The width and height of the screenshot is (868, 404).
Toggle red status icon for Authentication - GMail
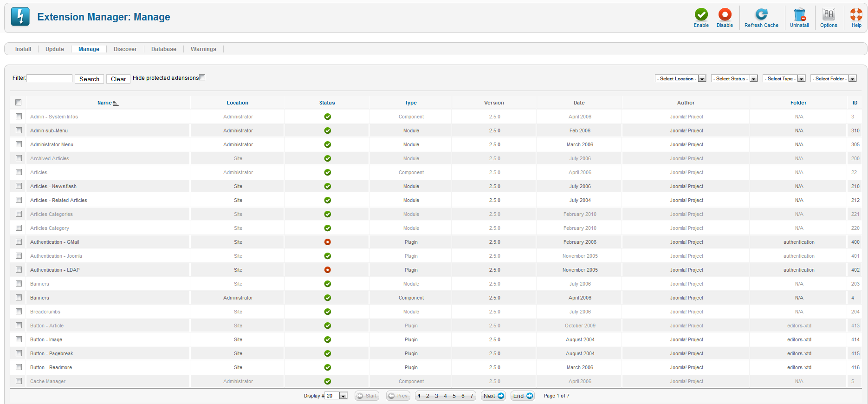point(327,242)
